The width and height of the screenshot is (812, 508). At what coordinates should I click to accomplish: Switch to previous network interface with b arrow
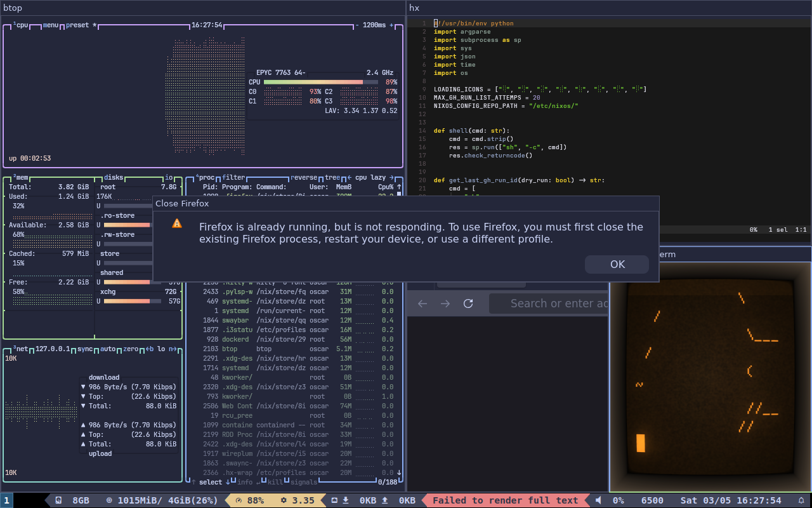tap(150, 349)
